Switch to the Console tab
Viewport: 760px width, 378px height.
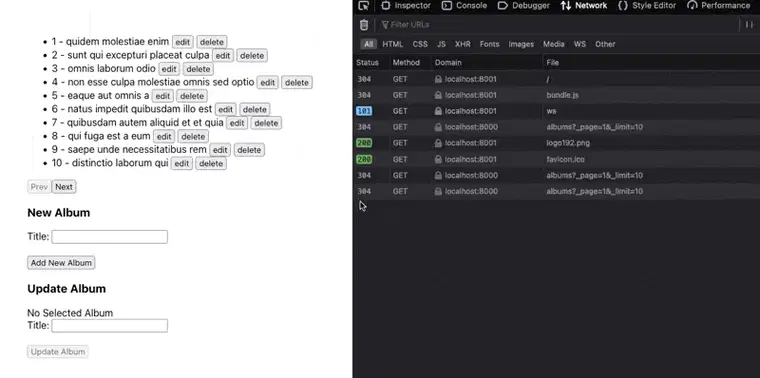pyautogui.click(x=464, y=6)
